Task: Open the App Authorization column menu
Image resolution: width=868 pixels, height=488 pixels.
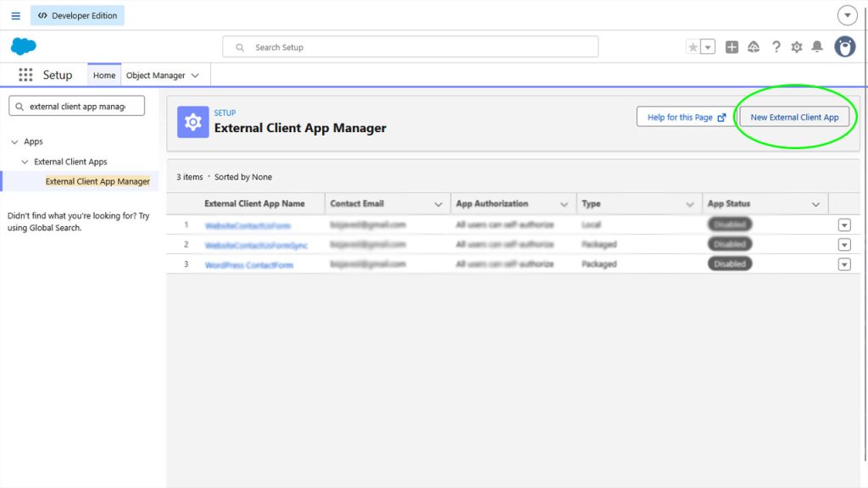Action: coord(564,204)
